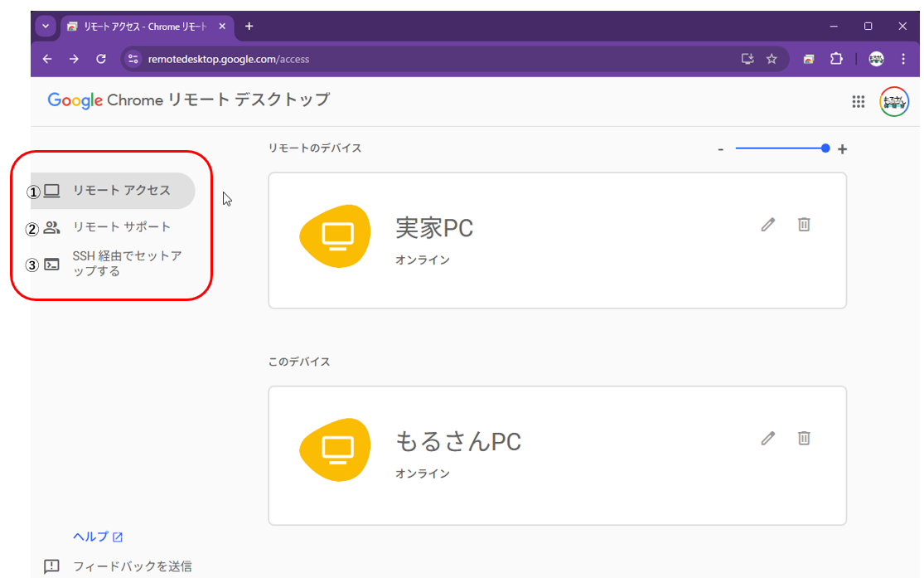Open the Google apps grid icon

(x=859, y=102)
